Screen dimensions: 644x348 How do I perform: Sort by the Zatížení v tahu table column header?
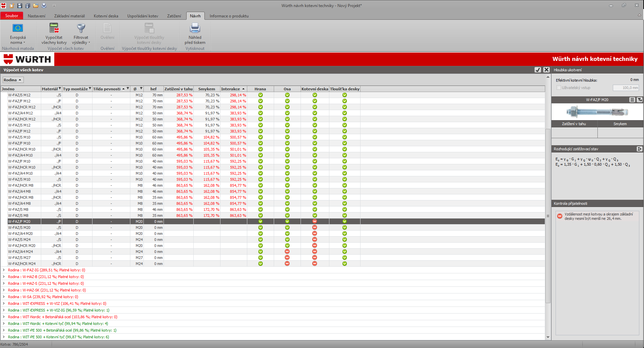[179, 89]
